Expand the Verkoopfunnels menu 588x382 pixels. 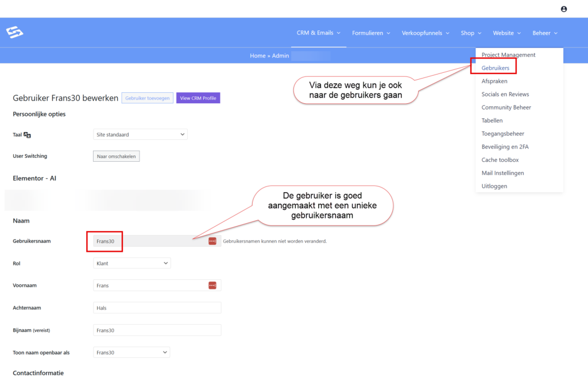click(x=425, y=33)
